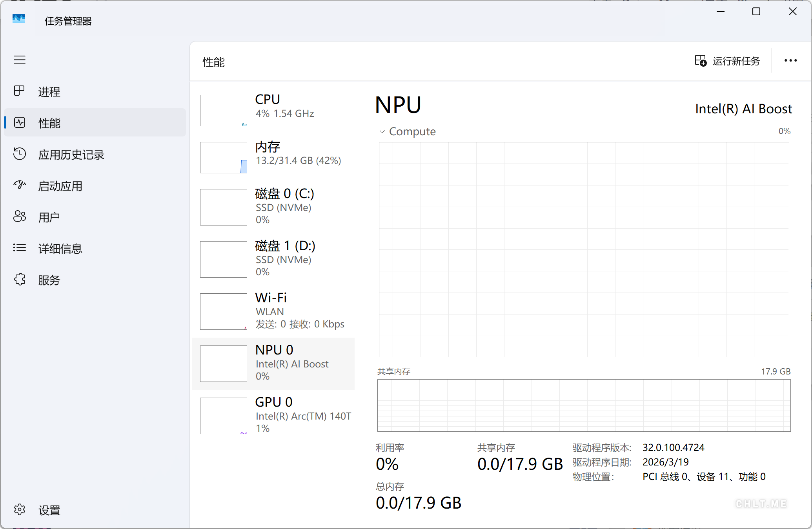
Task: Click the 磁盘 1 (D:) title
Action: pyautogui.click(x=285, y=246)
